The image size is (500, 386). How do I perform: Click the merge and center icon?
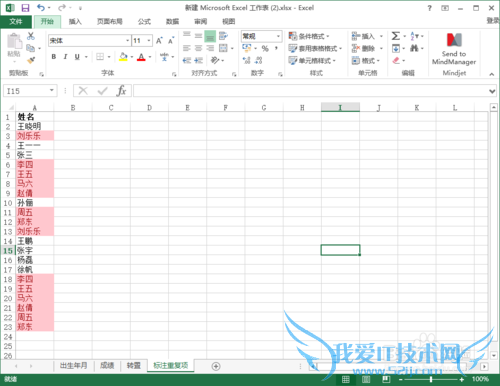pyautogui.click(x=223, y=48)
